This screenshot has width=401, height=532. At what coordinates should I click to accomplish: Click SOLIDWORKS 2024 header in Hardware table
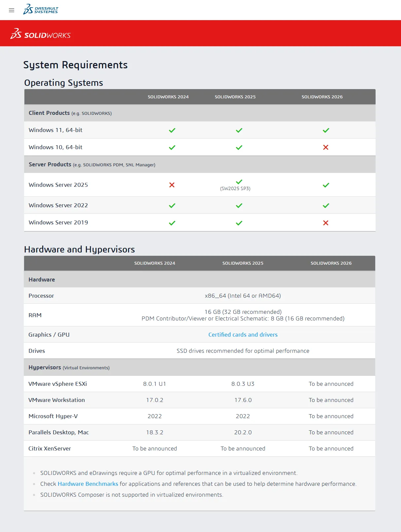click(x=155, y=263)
